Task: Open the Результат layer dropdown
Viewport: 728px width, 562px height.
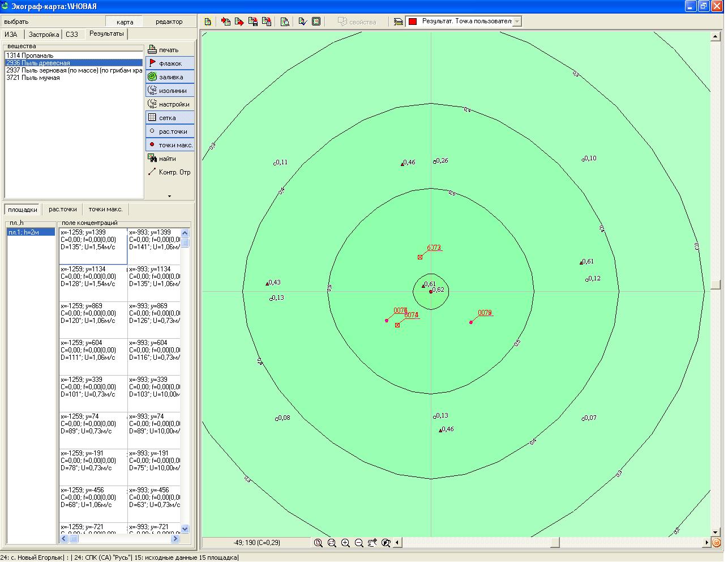Action: point(516,22)
